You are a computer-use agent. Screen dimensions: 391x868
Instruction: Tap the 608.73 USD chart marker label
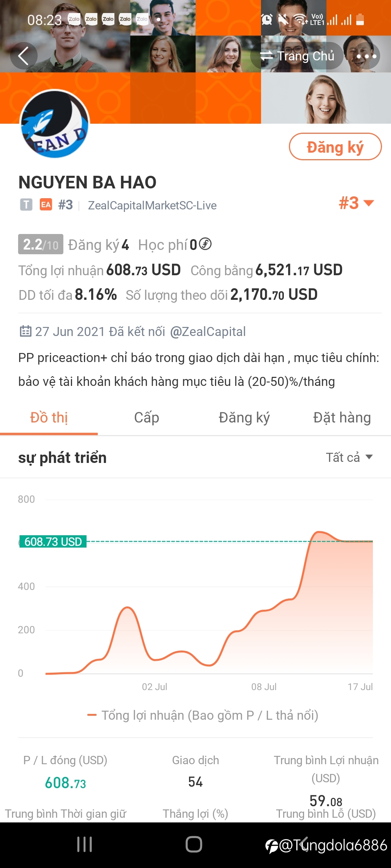tap(53, 541)
